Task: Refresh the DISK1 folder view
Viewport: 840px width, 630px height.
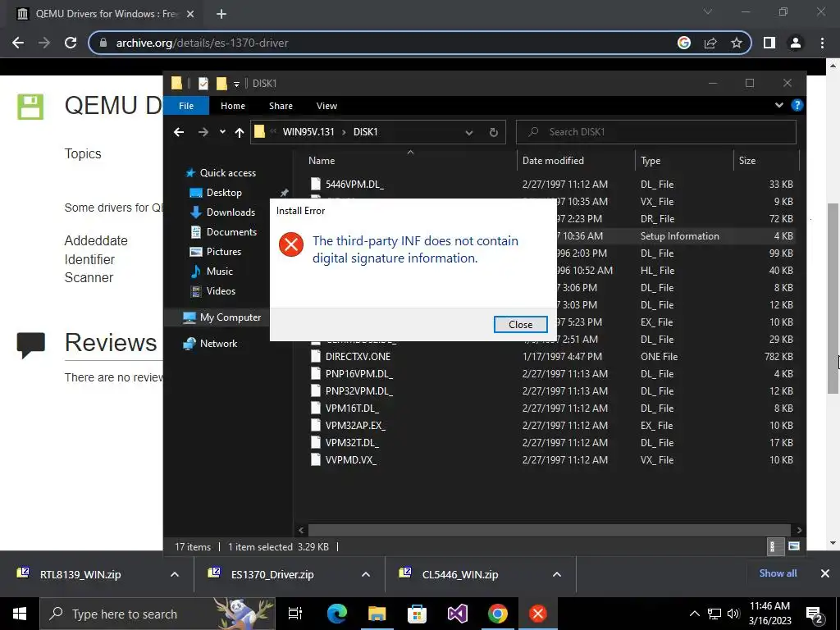Action: tap(493, 132)
